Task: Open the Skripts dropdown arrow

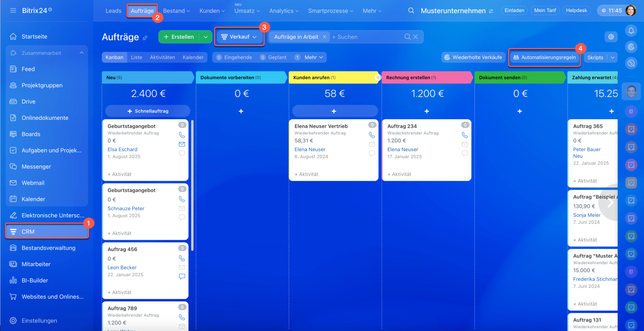Action: [x=612, y=57]
